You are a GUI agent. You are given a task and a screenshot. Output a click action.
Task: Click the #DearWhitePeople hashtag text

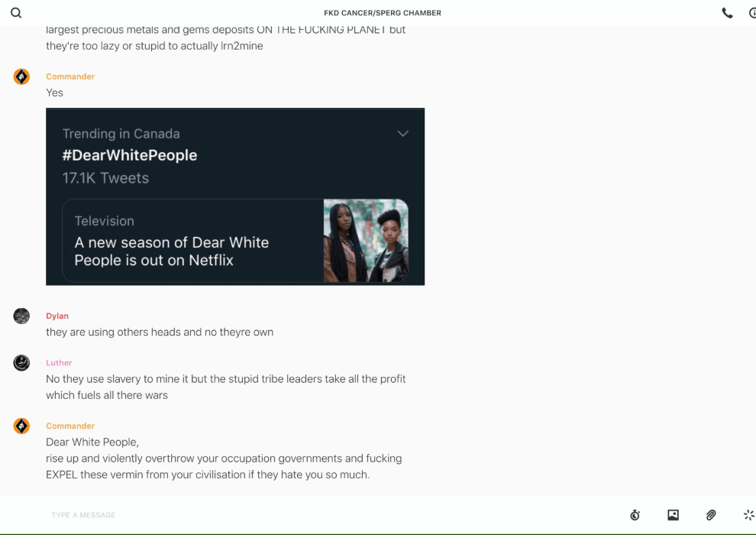coord(130,155)
